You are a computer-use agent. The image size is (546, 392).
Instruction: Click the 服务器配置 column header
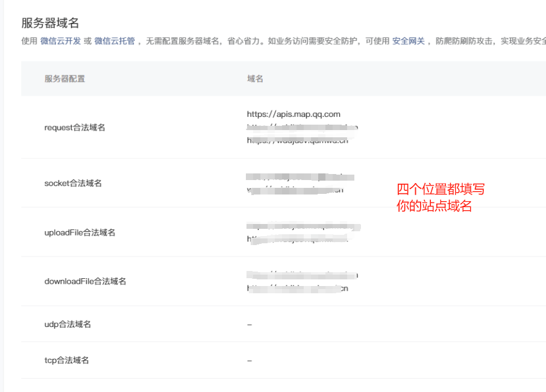coord(64,79)
